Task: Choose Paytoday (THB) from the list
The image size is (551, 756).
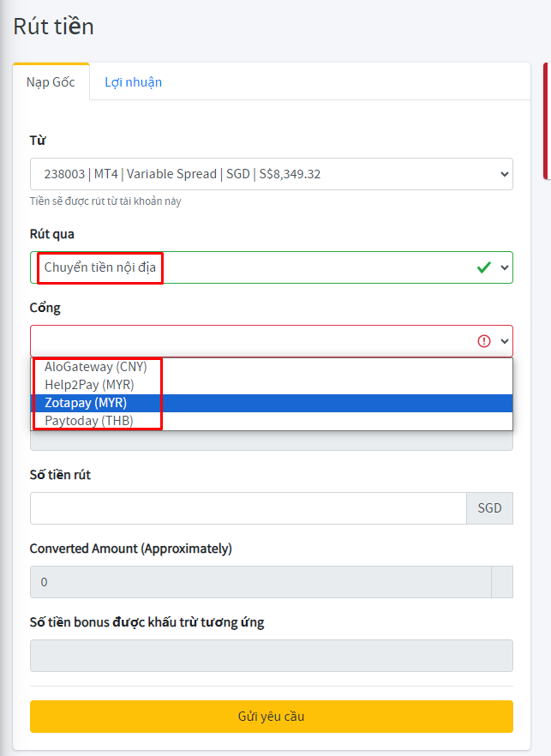Action: [x=272, y=420]
